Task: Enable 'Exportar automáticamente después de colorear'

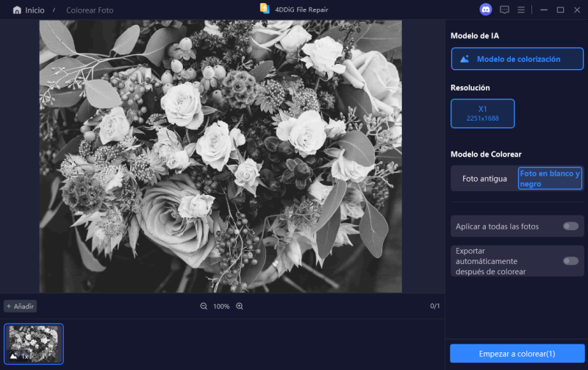Action: (570, 260)
